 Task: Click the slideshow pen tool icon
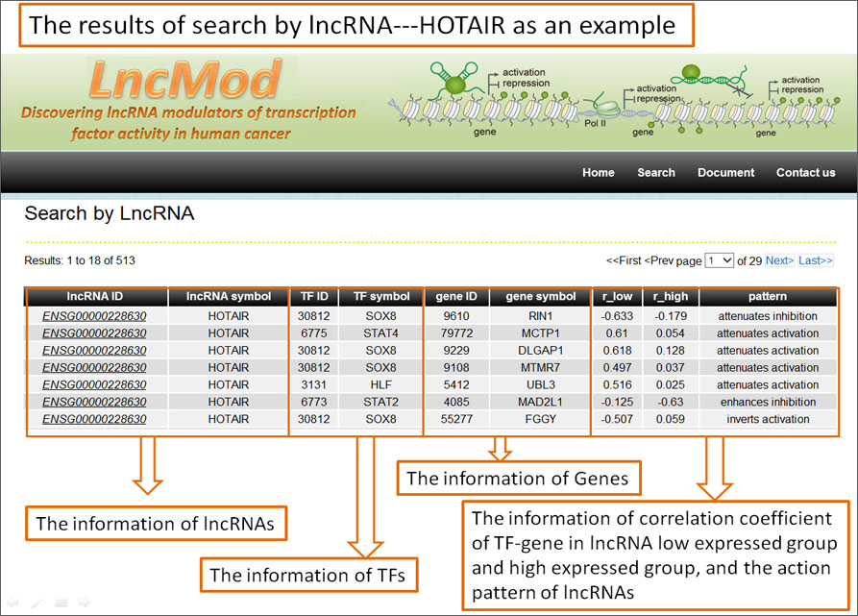[37, 603]
